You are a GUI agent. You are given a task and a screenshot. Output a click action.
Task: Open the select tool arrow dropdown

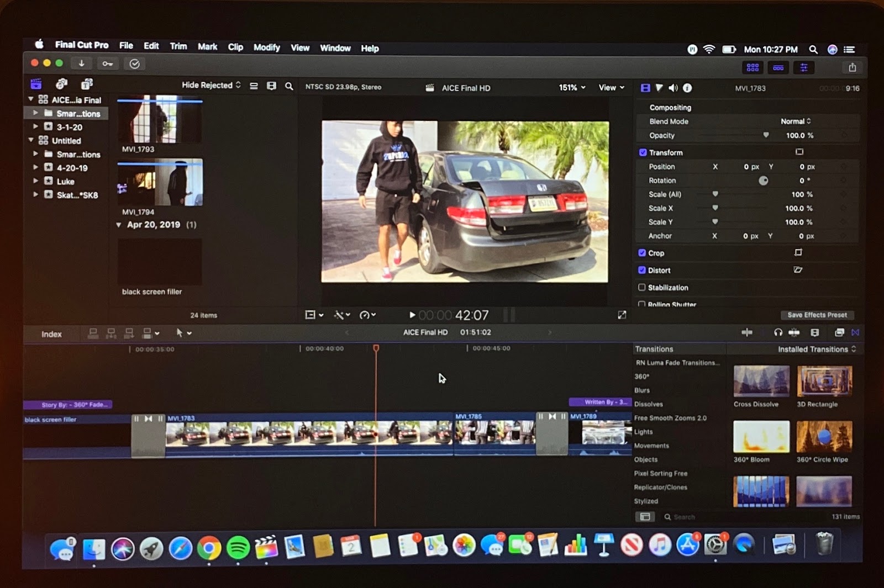(183, 333)
